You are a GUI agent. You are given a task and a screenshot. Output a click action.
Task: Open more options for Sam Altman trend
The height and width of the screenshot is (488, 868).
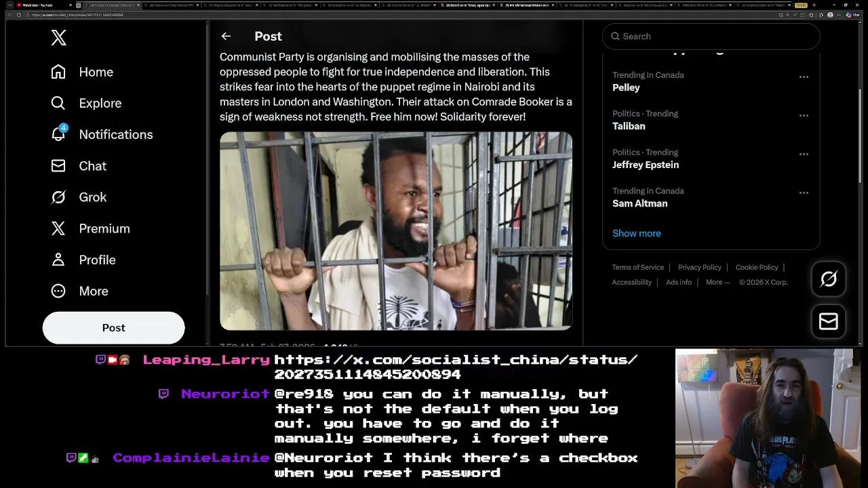tap(804, 192)
